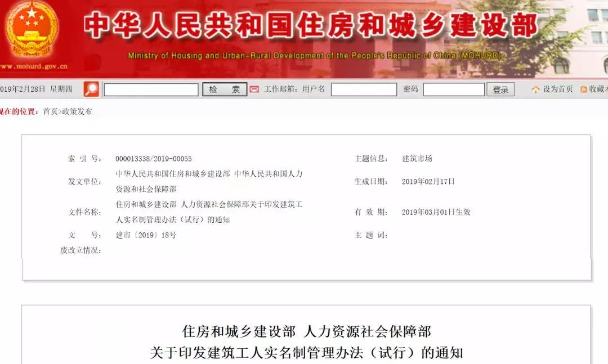Image resolution: width=608 pixels, height=364 pixels.
Task: Open 政策发布 breadcrumb link
Action: (77, 111)
